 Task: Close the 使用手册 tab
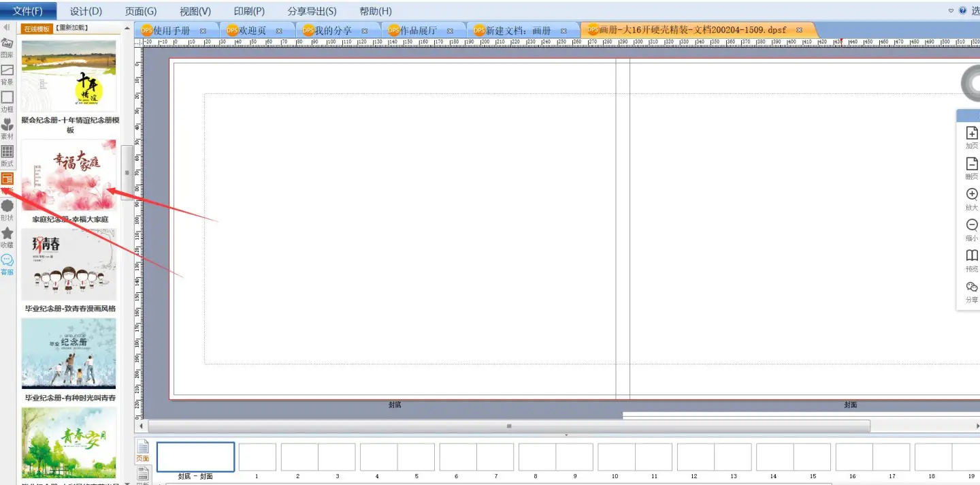(203, 31)
